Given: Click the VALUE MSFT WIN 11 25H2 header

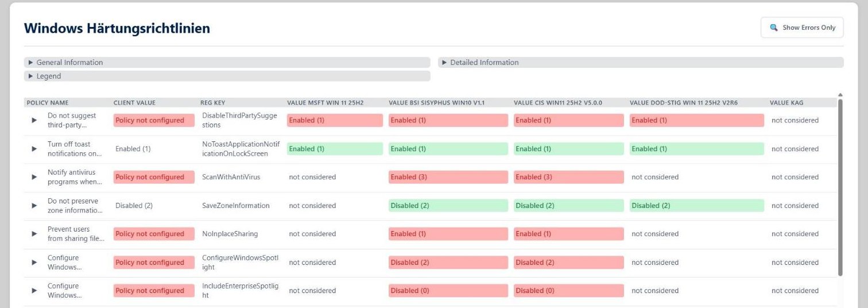Looking at the screenshot, I should click(x=325, y=103).
